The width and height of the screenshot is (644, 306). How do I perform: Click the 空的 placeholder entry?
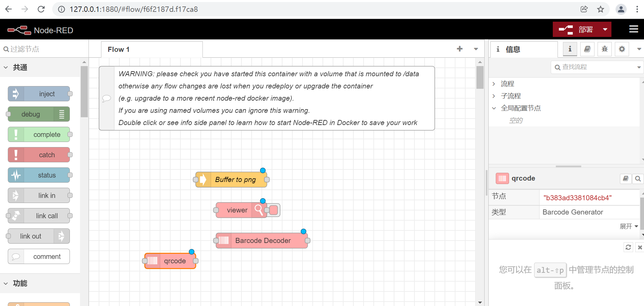pyautogui.click(x=516, y=120)
